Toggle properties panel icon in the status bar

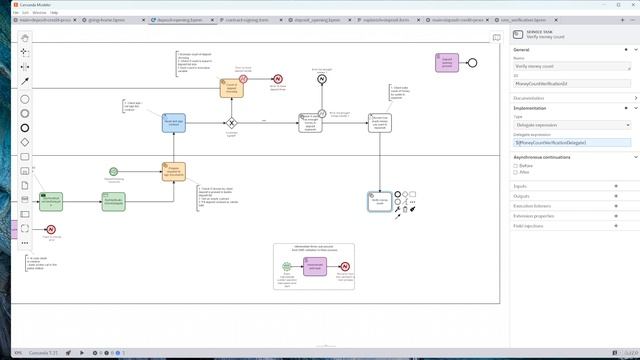[x=615, y=353]
